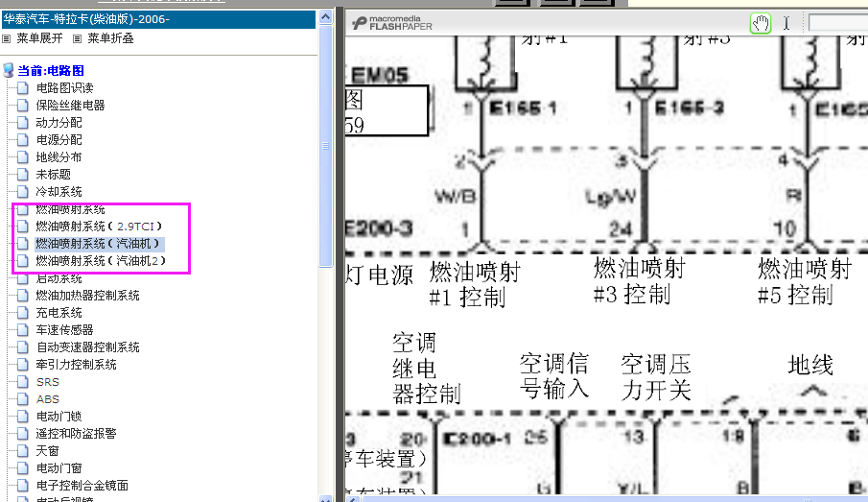Screen dimensions: 868x502
Task: Open 充电系统 page
Action: (x=59, y=313)
